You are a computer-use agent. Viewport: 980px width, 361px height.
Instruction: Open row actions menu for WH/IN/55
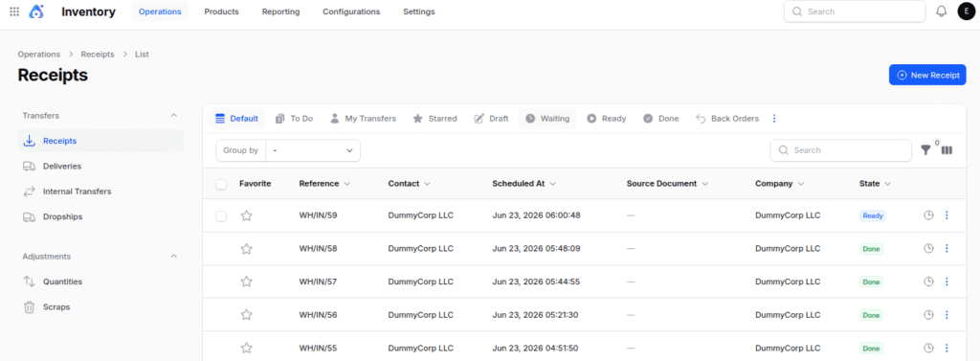pyautogui.click(x=947, y=348)
